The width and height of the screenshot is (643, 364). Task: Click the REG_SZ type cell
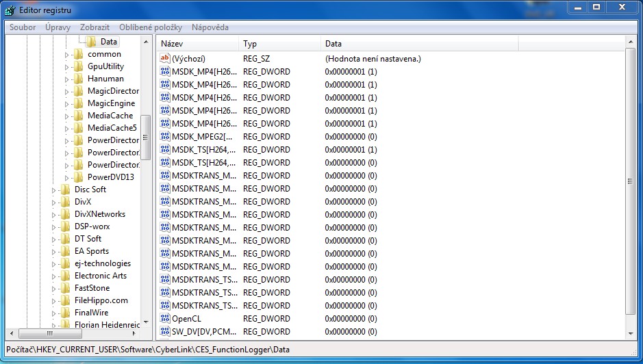(x=256, y=59)
